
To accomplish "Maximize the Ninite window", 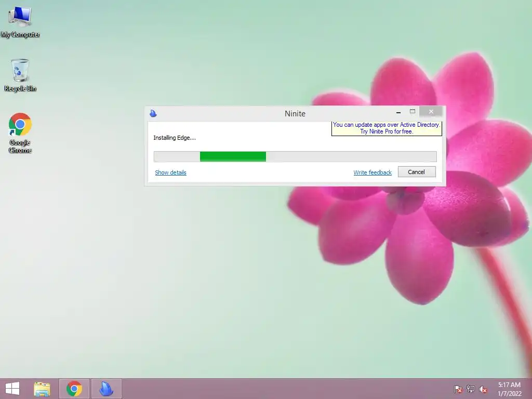I will coord(412,112).
